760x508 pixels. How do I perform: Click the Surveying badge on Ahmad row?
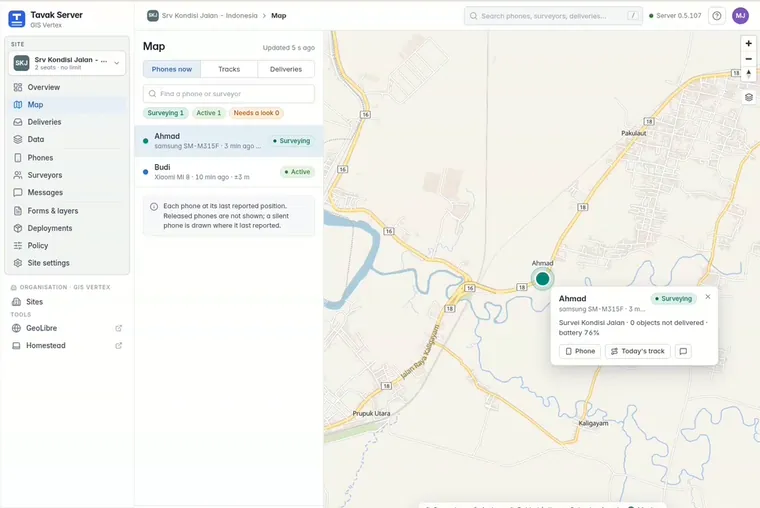pyautogui.click(x=291, y=141)
